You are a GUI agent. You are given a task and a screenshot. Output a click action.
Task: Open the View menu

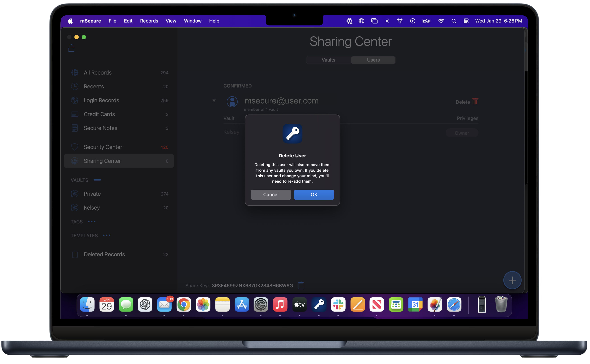click(171, 21)
